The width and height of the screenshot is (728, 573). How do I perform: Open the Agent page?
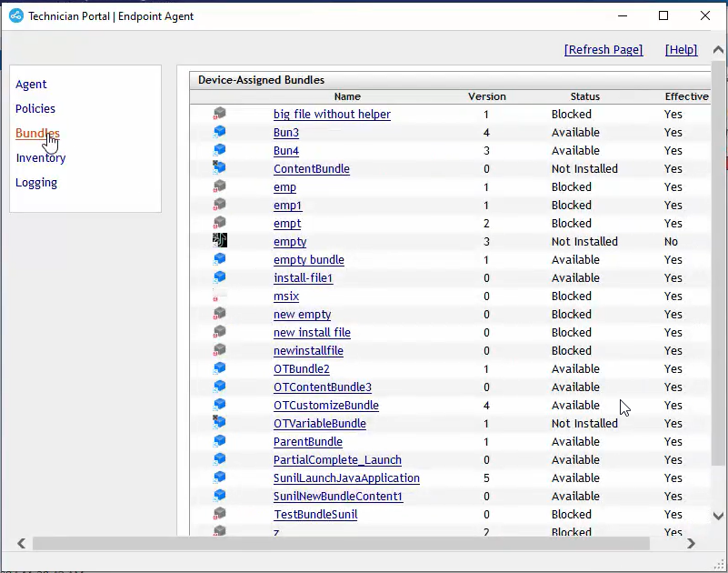pos(30,84)
